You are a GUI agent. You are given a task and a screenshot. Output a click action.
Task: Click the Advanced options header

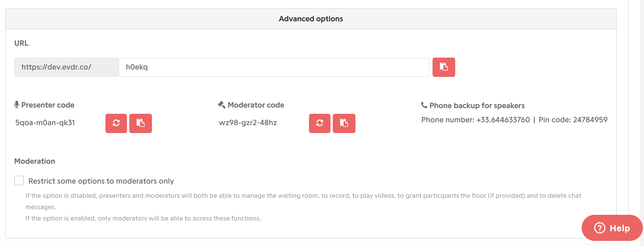click(x=311, y=19)
